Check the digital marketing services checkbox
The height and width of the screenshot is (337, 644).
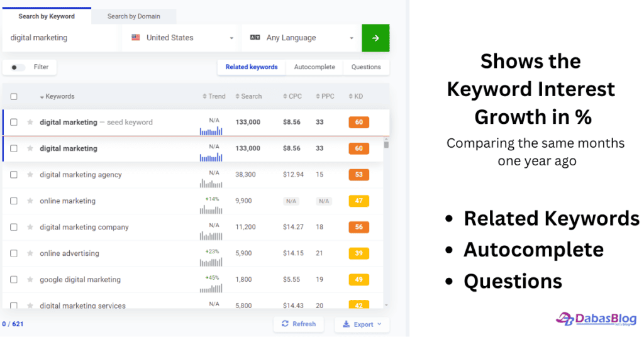pyautogui.click(x=14, y=306)
